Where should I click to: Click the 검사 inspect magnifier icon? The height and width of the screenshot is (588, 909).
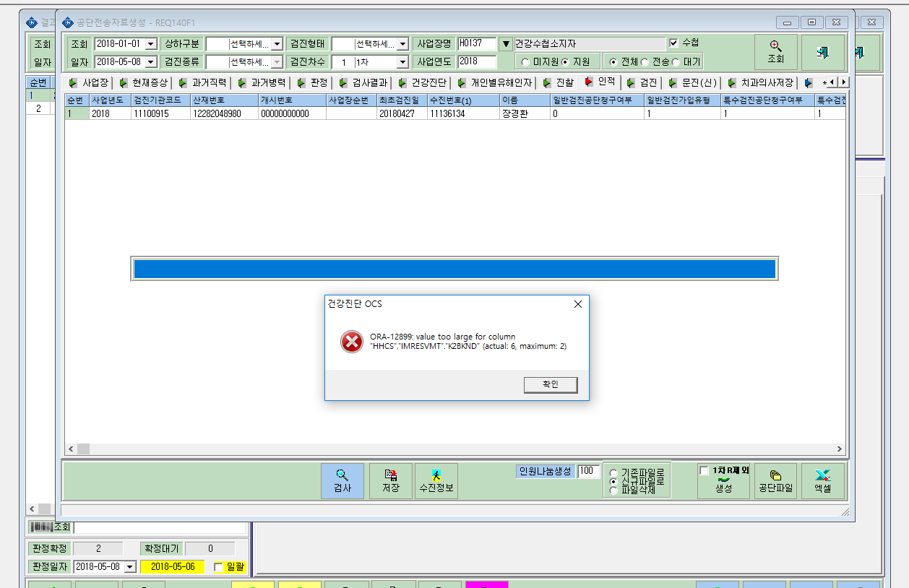click(343, 481)
